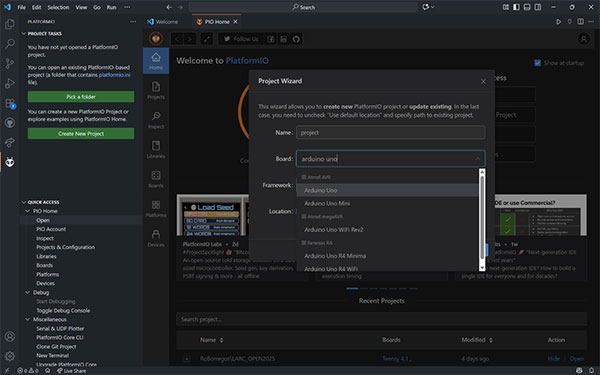
Task: Click the PIO Home sidebar Home icon
Action: coord(156,61)
